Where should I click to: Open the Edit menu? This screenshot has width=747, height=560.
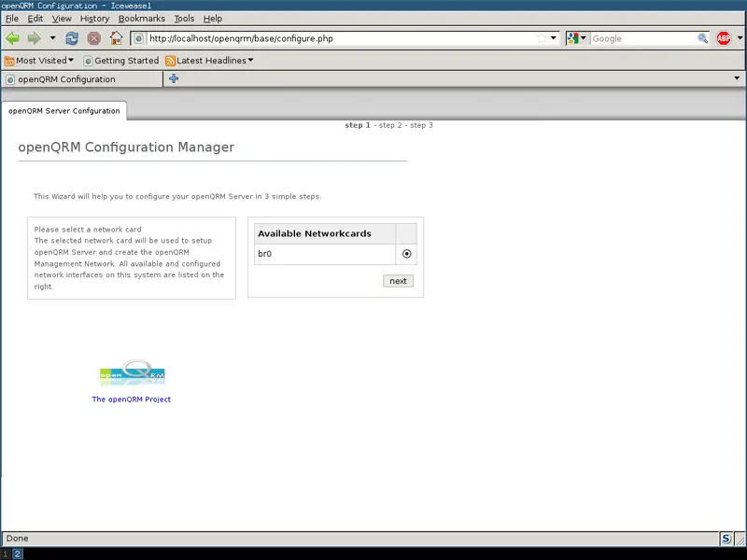click(35, 19)
